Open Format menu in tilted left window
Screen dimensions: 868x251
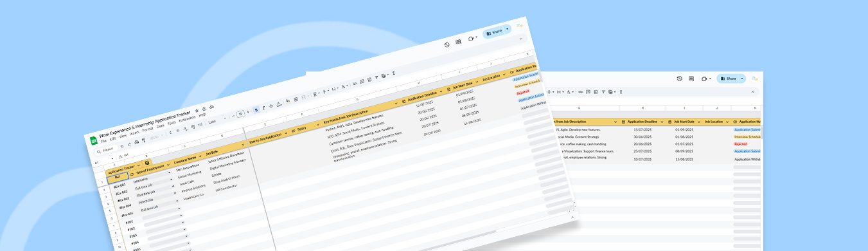coord(147,129)
